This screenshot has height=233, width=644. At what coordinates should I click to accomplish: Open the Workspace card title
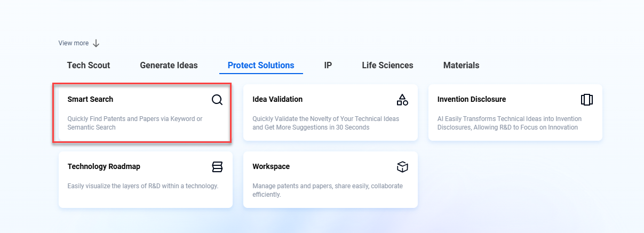271,166
